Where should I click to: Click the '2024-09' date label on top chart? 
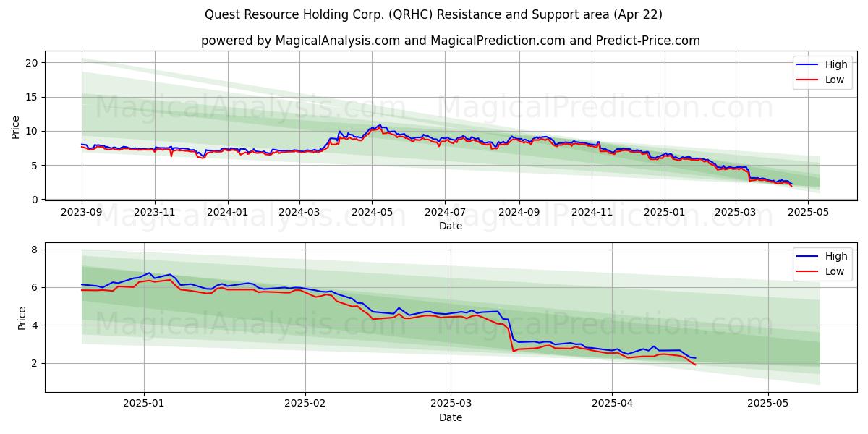click(518, 213)
